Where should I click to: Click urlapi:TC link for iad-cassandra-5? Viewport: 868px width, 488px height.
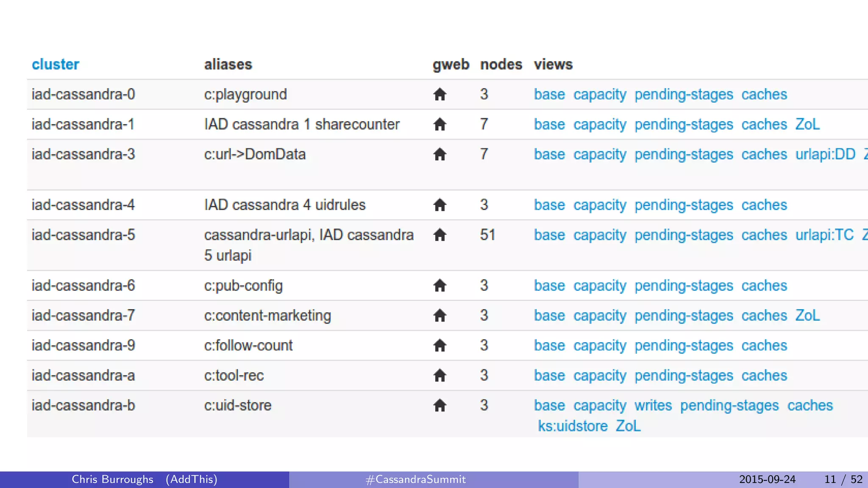[824, 235]
